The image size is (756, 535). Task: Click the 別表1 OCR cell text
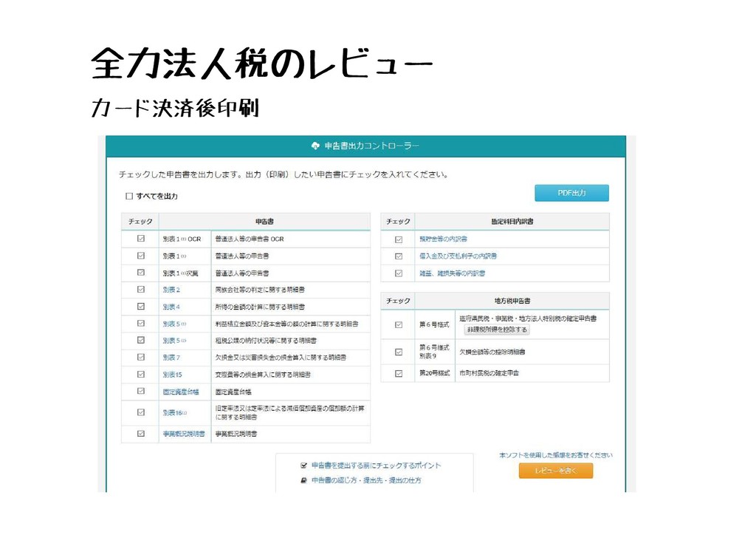[182, 239]
